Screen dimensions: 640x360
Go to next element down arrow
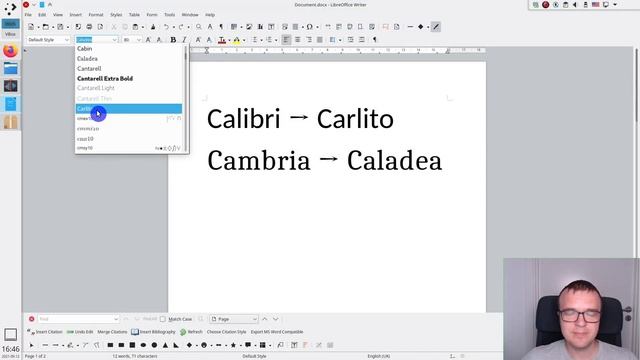pyautogui.click(x=276, y=319)
